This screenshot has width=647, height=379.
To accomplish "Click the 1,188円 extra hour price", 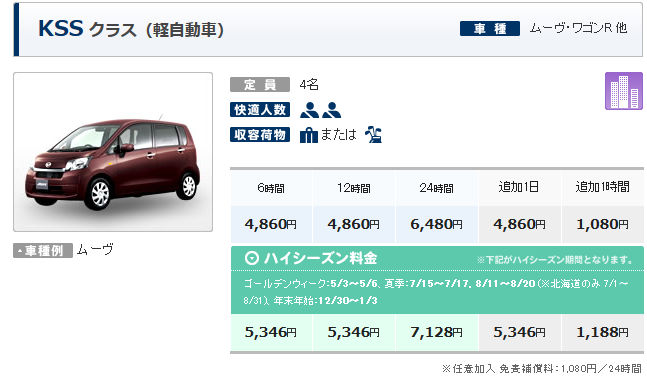I will 602,332.
